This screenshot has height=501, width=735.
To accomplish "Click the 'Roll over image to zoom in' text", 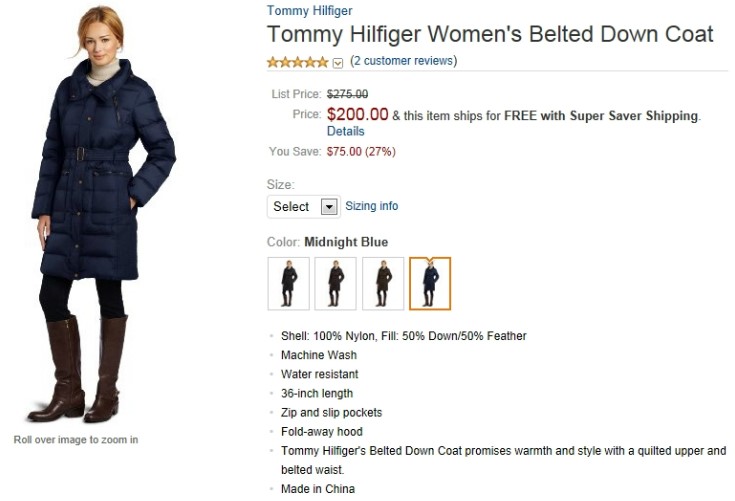I will (76, 440).
